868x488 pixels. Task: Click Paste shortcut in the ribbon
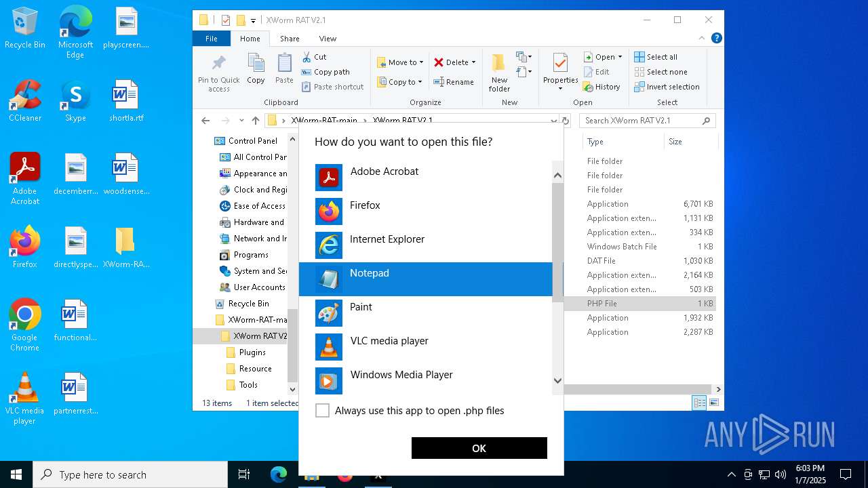tap(333, 87)
